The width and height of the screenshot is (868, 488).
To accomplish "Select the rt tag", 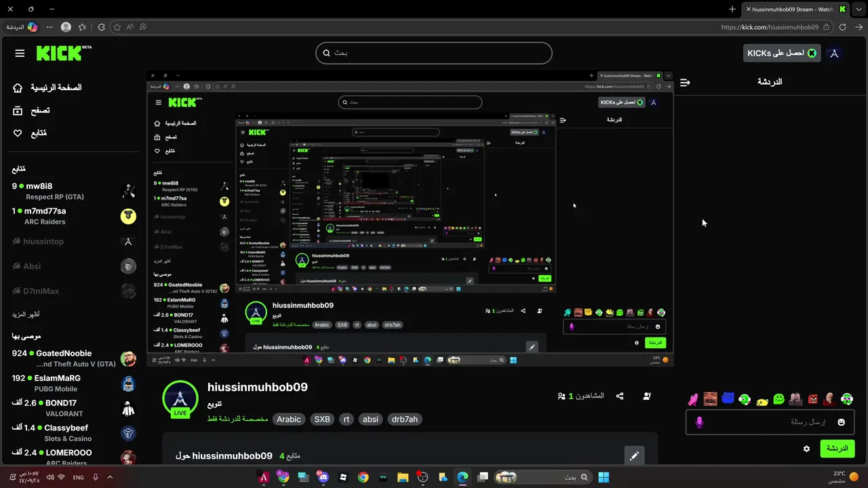I will 347,420.
